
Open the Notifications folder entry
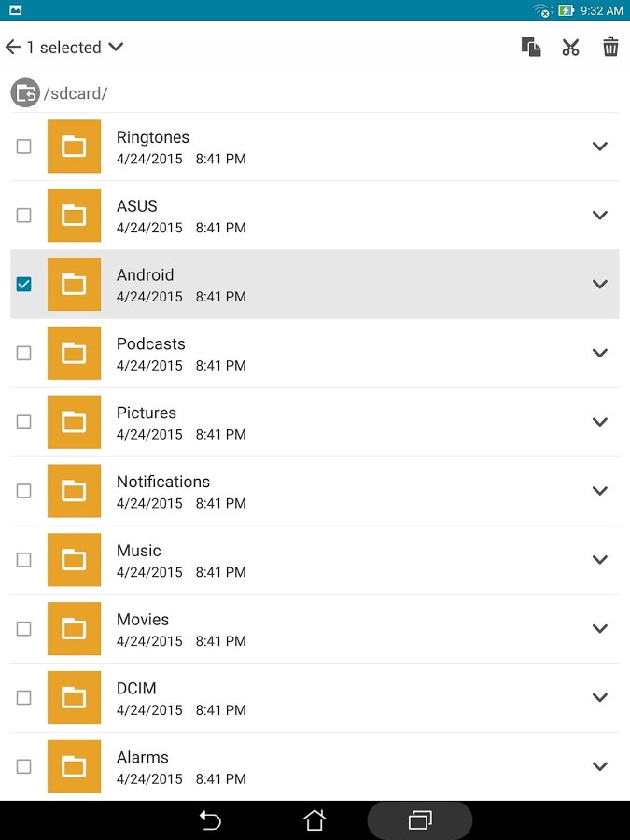pos(315,491)
